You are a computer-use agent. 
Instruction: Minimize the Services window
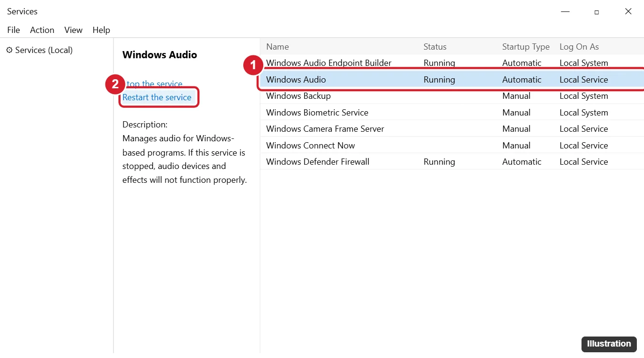(x=565, y=11)
